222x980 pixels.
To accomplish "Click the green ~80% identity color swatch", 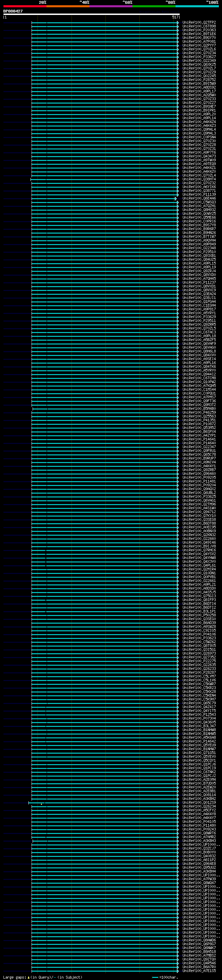I will point(154,7).
